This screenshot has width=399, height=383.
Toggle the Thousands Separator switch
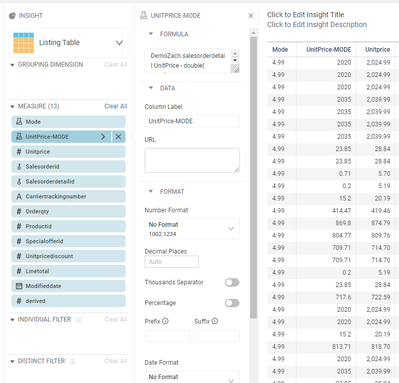click(x=232, y=283)
